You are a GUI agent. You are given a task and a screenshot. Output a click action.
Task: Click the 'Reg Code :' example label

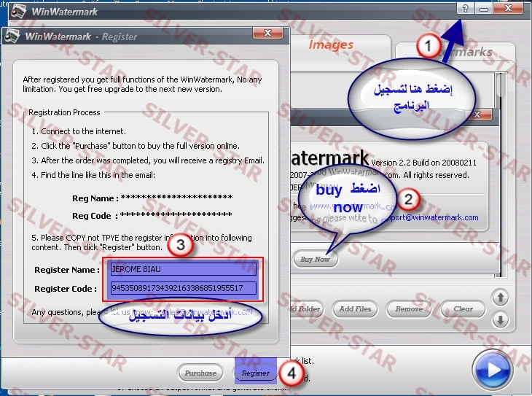pos(95,216)
